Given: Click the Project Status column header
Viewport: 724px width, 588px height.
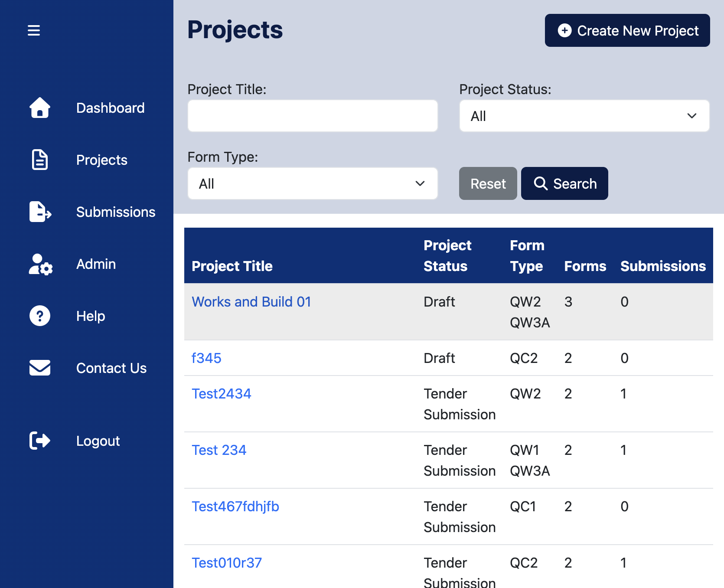Looking at the screenshot, I should click(447, 256).
